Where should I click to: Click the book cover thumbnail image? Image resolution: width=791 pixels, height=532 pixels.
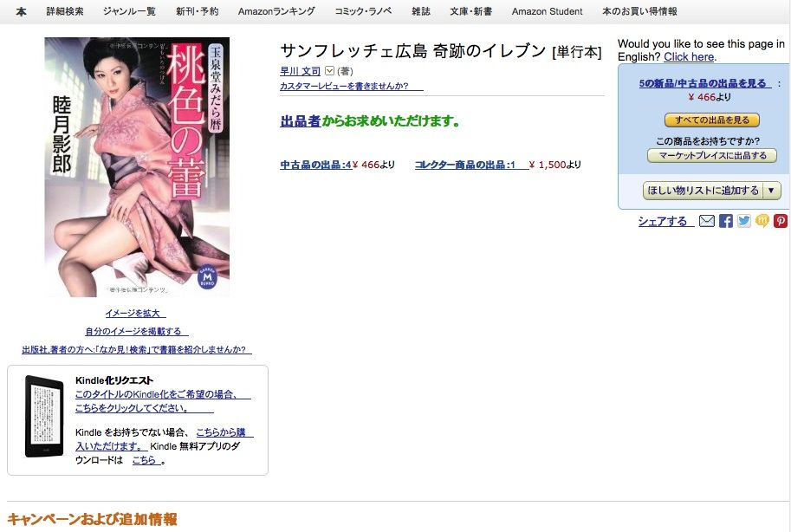137,166
